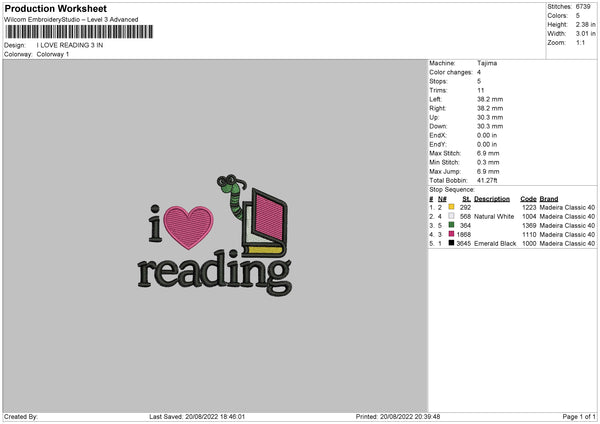The height and width of the screenshot is (424, 600).
Task: Click the pink color swatch in stop 4
Action: (x=452, y=234)
